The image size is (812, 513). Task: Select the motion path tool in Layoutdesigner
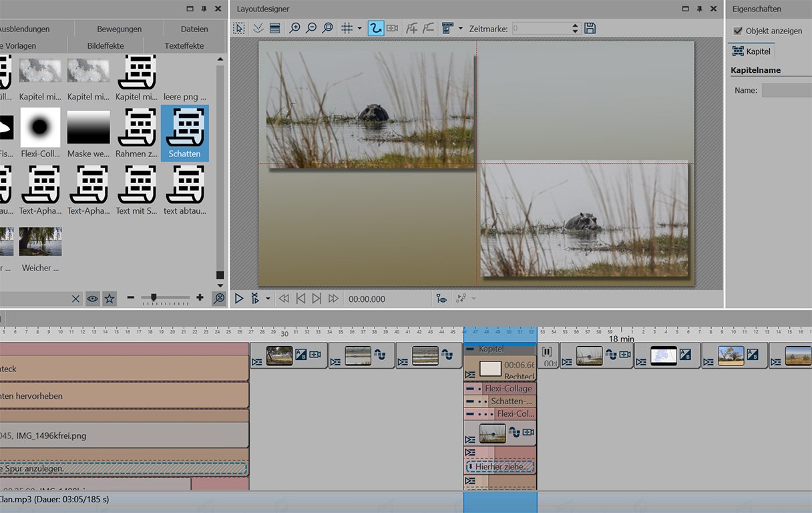pos(375,28)
